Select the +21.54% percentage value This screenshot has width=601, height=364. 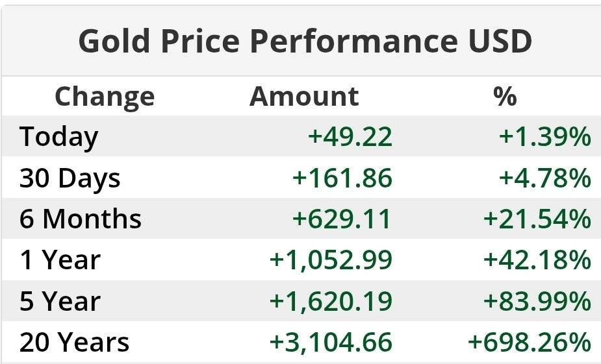(x=537, y=219)
